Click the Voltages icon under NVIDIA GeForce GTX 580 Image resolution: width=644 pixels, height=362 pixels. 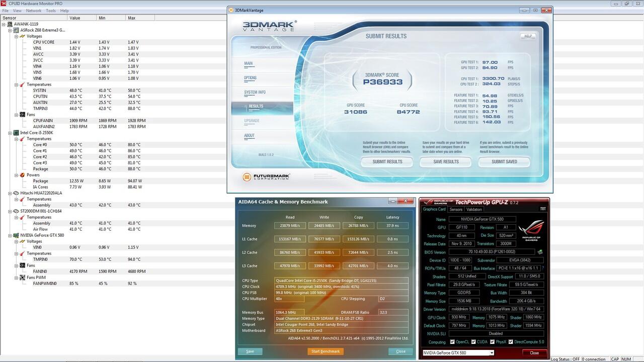coord(23,241)
